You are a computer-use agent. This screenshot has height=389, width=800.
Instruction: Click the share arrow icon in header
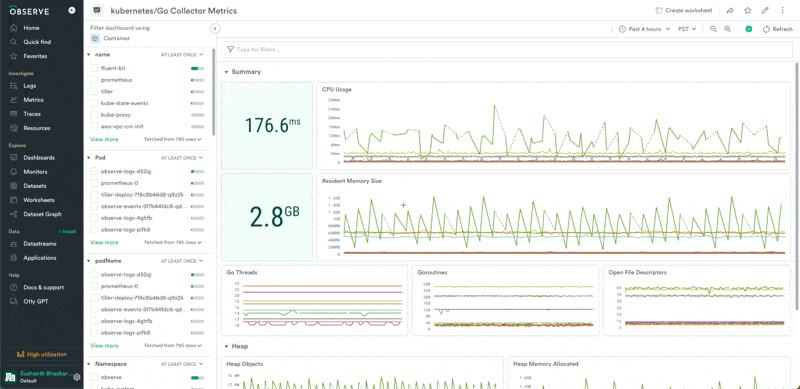click(x=730, y=10)
